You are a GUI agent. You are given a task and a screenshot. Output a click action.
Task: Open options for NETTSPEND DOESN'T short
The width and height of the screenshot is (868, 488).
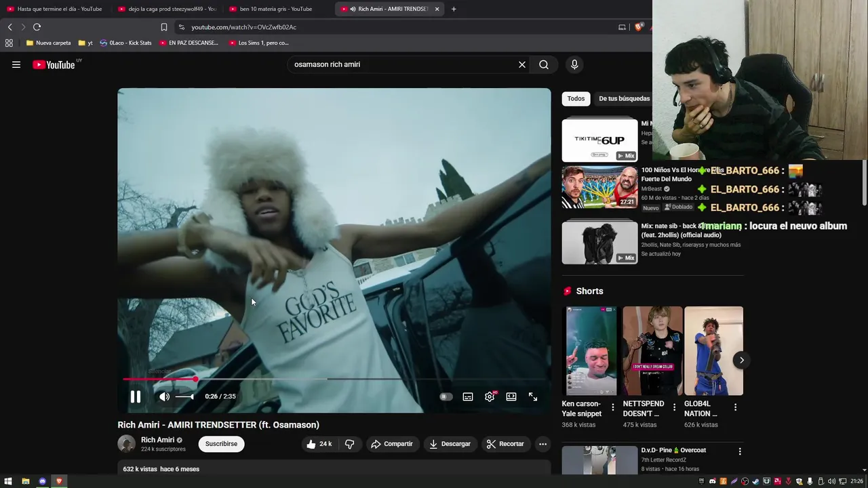[x=674, y=407]
